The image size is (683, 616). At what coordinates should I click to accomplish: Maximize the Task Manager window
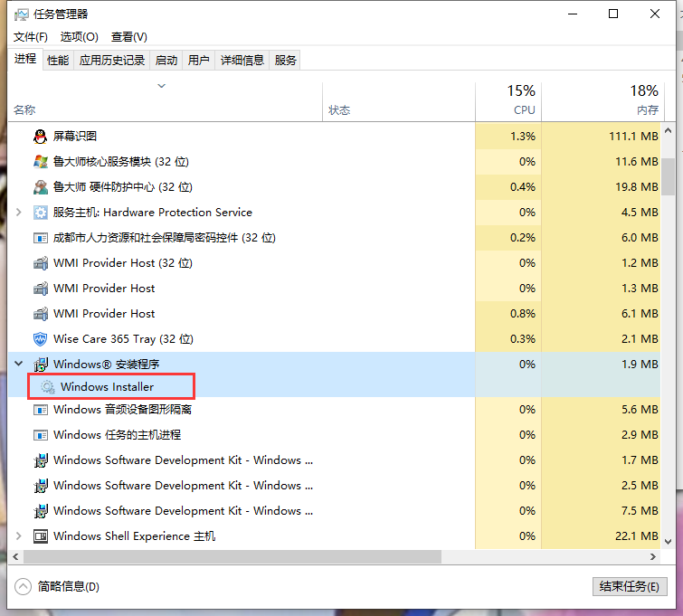pos(613,14)
